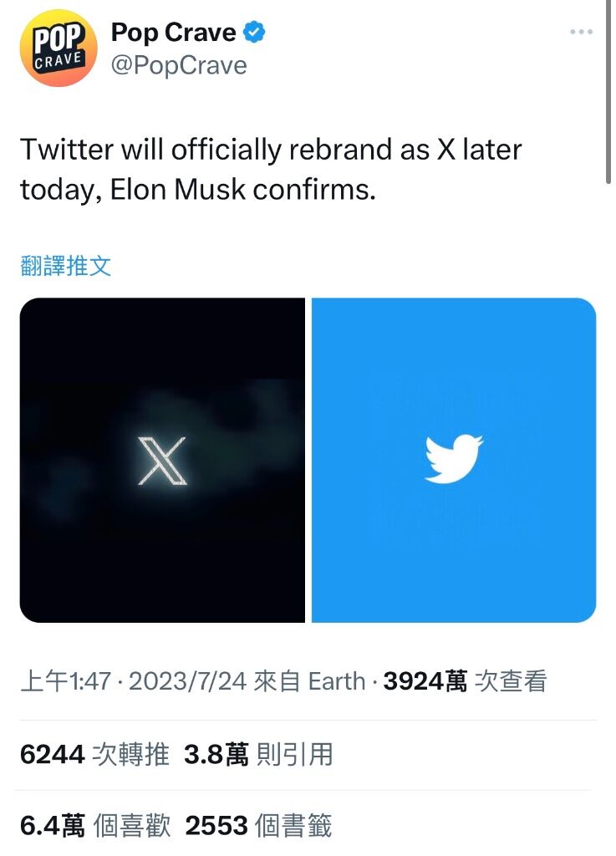Image resolution: width=616 pixels, height=856 pixels.
Task: Click the white X logo in left image
Action: coord(162,461)
